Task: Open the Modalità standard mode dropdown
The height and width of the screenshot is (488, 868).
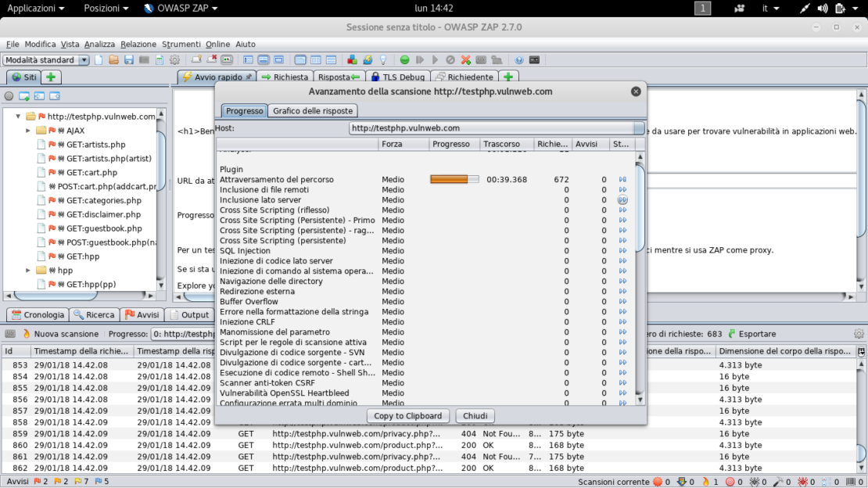Action: pyautogui.click(x=46, y=60)
